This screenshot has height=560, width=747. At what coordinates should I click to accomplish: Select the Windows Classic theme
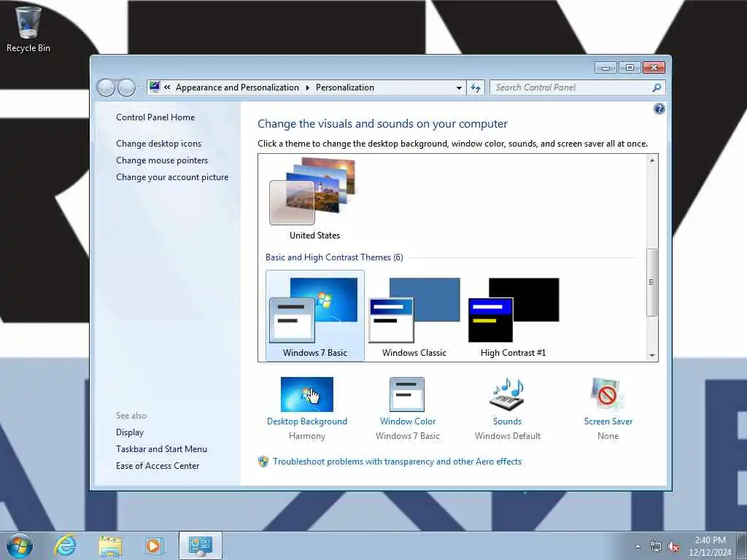414,315
